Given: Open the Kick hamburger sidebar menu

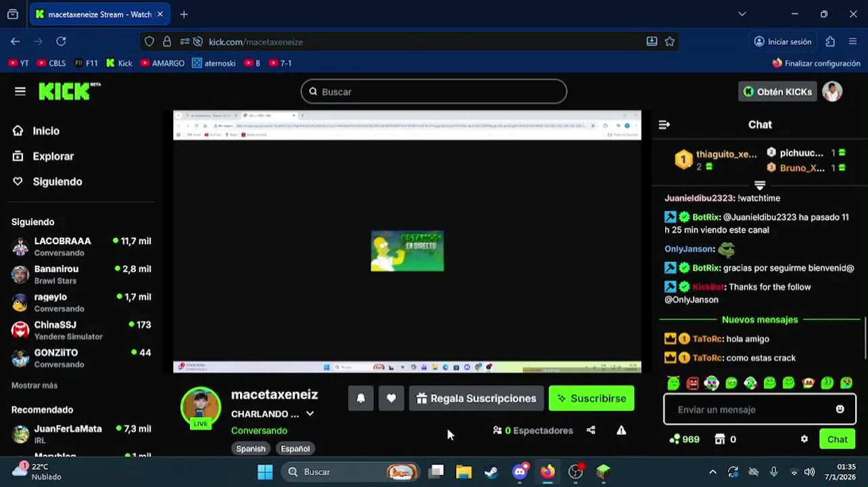Looking at the screenshot, I should [20, 91].
